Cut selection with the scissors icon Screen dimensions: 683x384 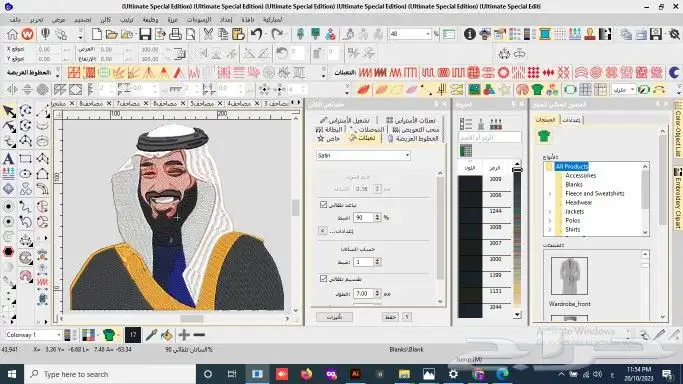208,34
